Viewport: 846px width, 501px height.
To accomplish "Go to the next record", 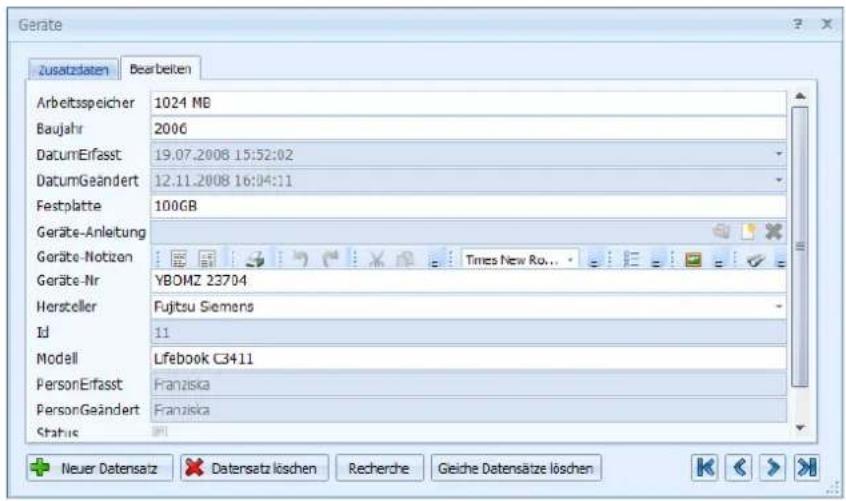I will 773,467.
